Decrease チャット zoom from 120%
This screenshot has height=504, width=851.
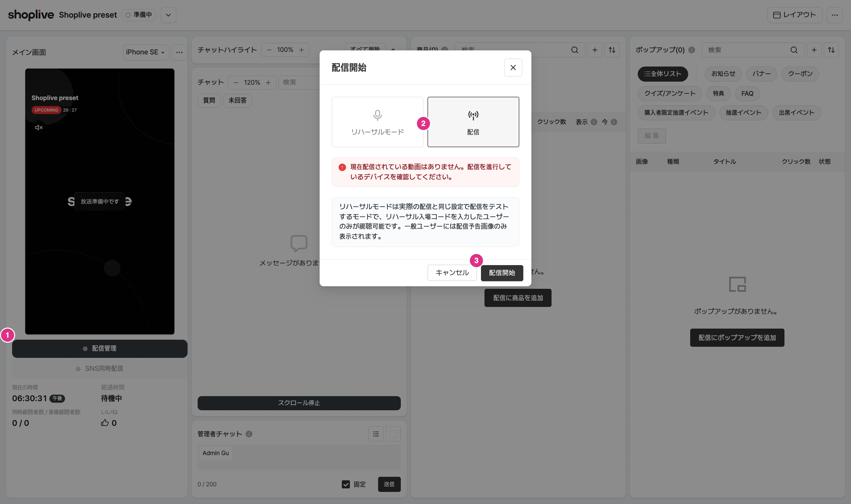[x=236, y=82]
